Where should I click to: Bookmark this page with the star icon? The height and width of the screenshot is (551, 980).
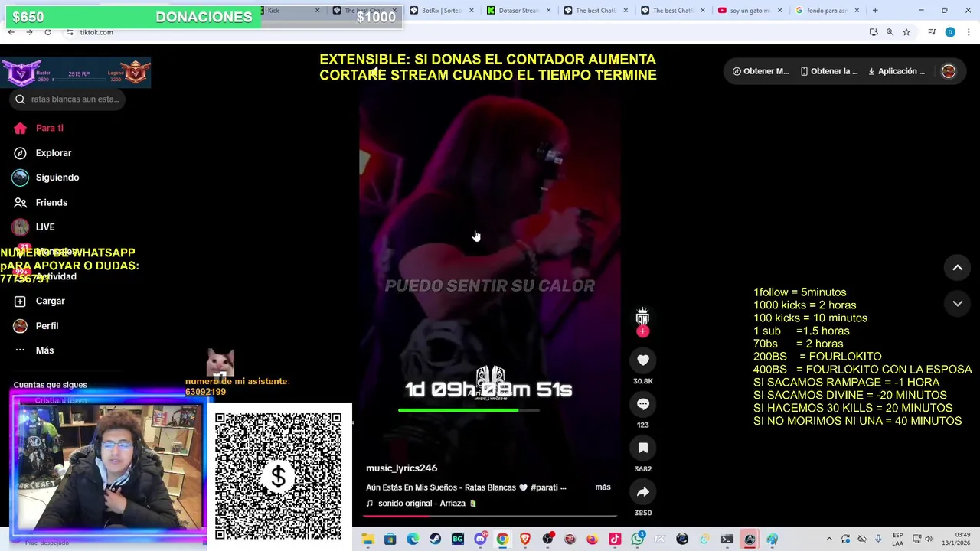tap(906, 32)
